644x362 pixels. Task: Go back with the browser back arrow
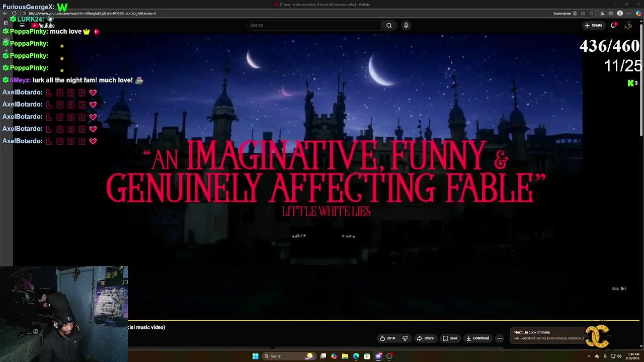(5, 14)
